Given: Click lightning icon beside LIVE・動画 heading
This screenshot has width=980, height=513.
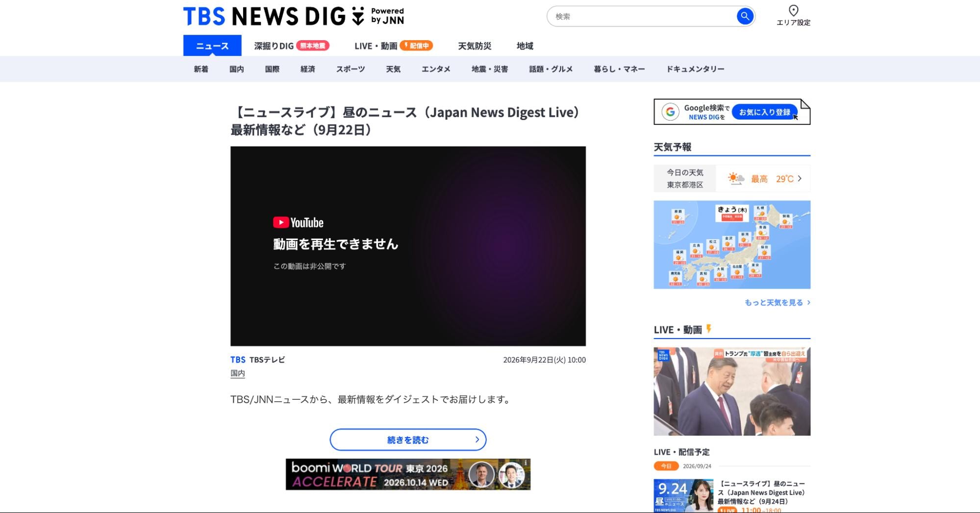Looking at the screenshot, I should (708, 329).
